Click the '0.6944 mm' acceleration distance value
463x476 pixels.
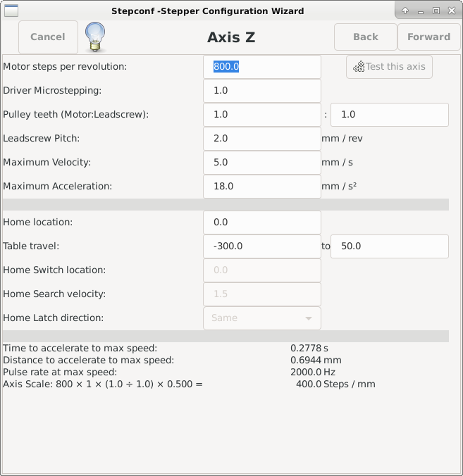click(x=316, y=361)
